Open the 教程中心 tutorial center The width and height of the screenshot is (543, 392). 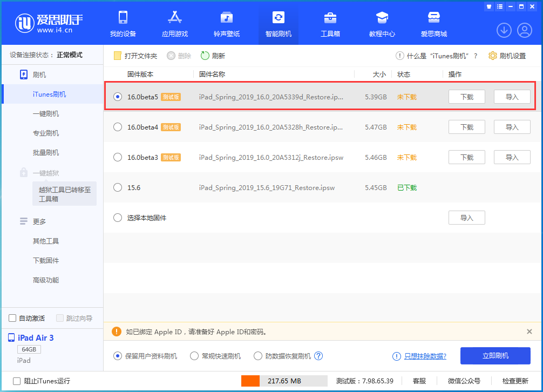(x=382, y=24)
